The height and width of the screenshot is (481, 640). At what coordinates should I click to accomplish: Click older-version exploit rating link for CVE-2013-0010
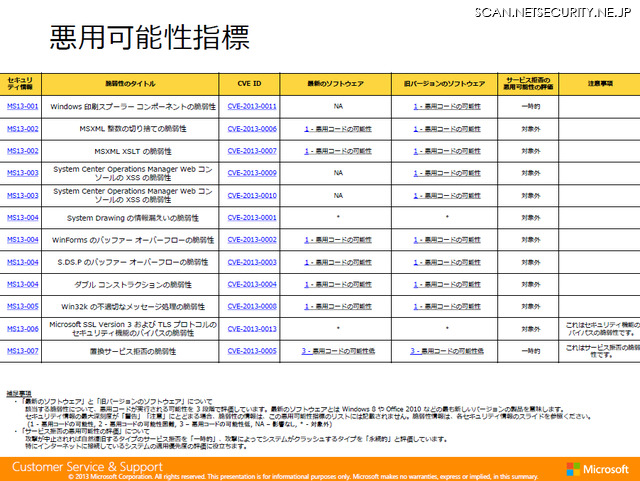point(447,196)
